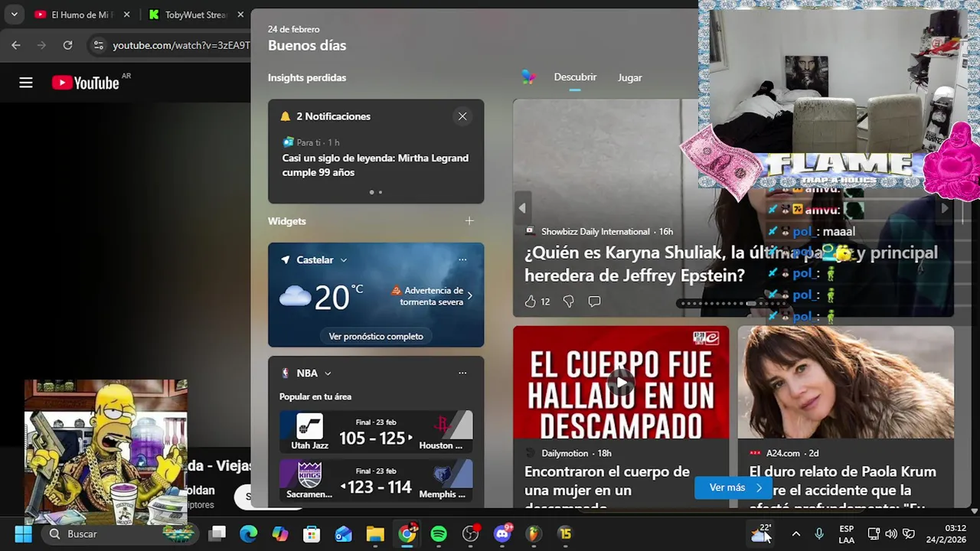Close the El Humo de Mi tab
The image size is (980, 551).
pos(126,15)
